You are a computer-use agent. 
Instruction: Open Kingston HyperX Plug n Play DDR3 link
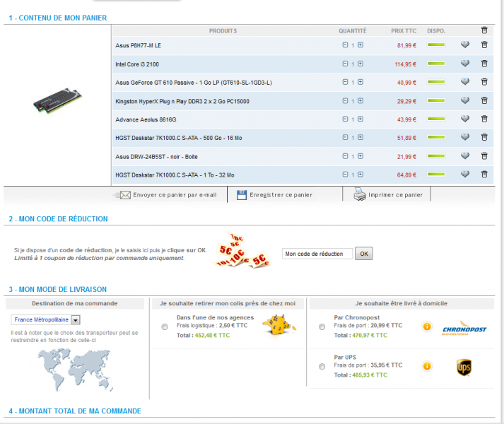coord(182,102)
